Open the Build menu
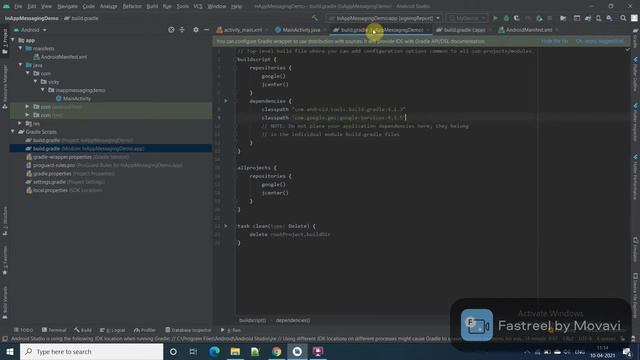 pos(152,6)
